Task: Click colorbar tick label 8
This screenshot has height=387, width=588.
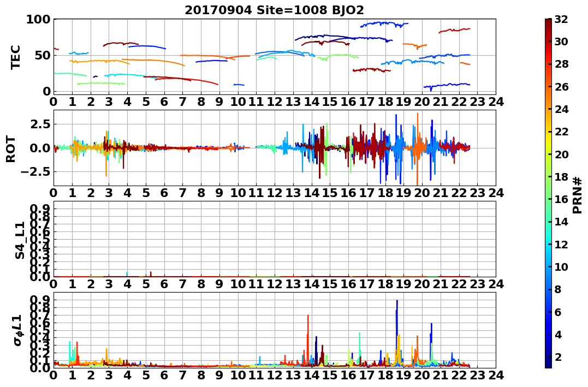Action: 558,289
